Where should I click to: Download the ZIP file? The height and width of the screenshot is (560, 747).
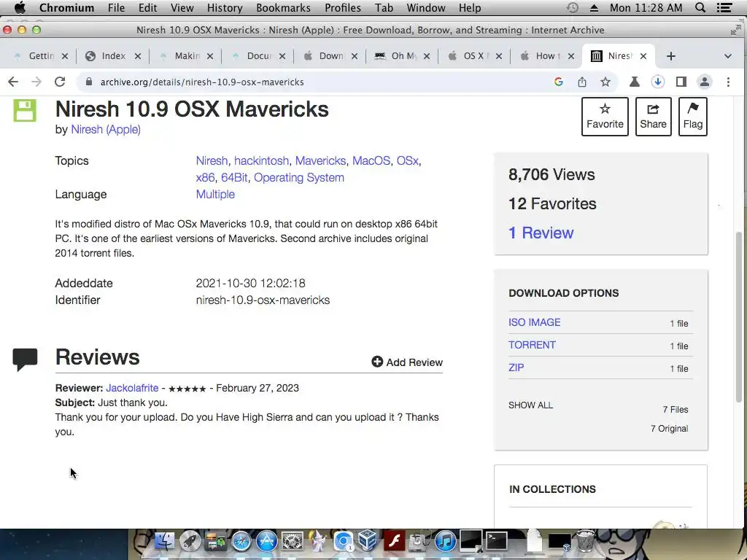pyautogui.click(x=516, y=367)
